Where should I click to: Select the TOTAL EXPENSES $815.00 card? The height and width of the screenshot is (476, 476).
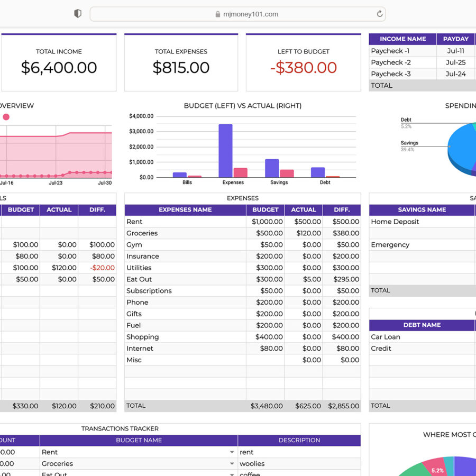point(181,62)
